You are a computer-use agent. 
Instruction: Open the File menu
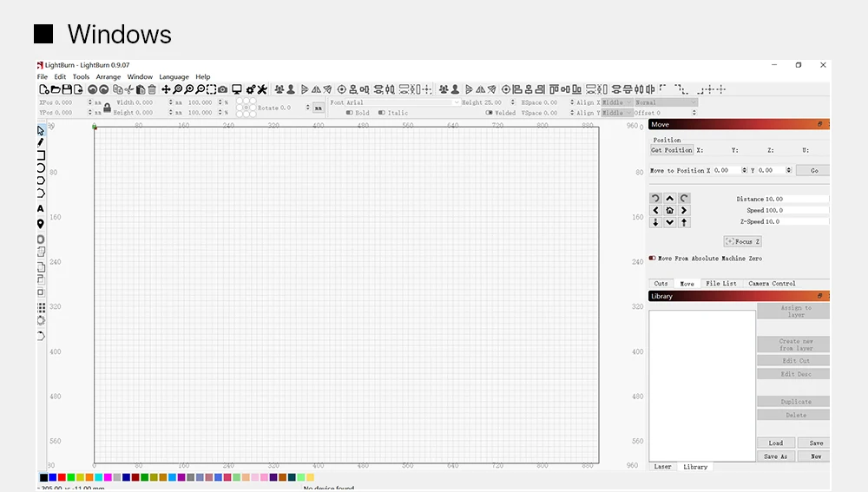coord(42,77)
